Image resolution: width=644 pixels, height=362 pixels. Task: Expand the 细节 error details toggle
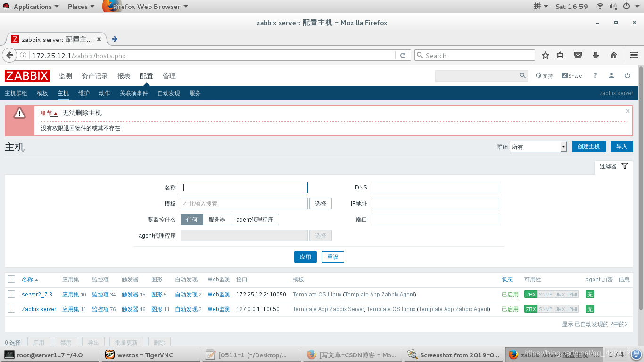49,113
